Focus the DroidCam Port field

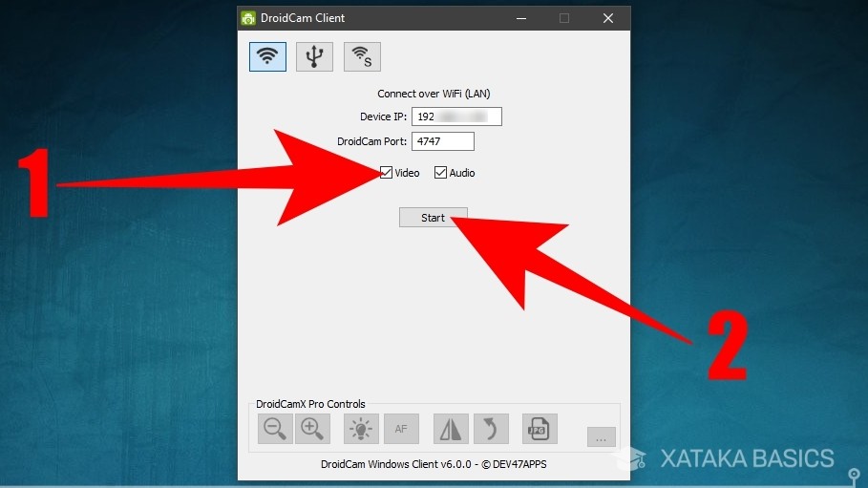[x=443, y=141]
